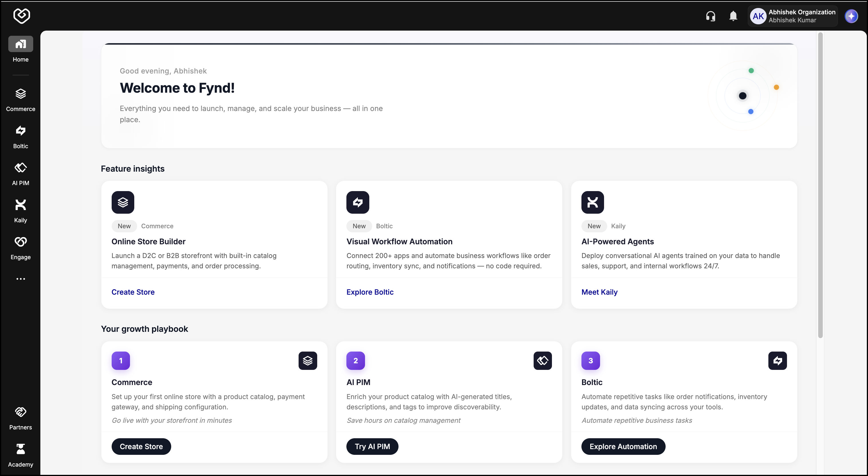Click the Create Store link under Feature insights
Image resolution: width=868 pixels, height=476 pixels.
pyautogui.click(x=133, y=292)
